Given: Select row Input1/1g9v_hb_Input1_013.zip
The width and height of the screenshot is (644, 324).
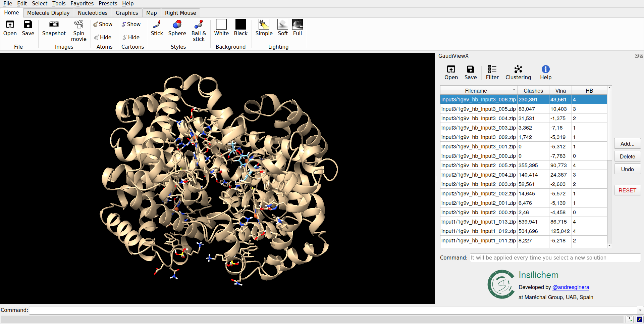Looking at the screenshot, I should coord(524,222).
